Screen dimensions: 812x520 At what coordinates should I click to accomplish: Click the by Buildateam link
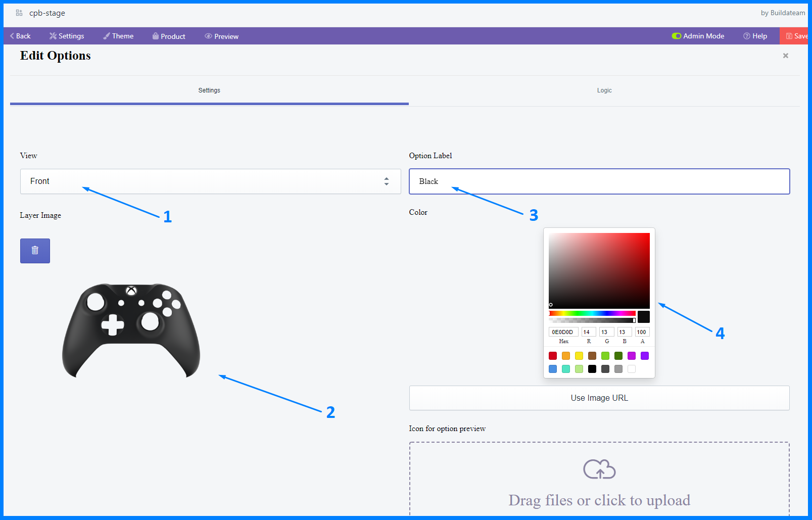(783, 13)
